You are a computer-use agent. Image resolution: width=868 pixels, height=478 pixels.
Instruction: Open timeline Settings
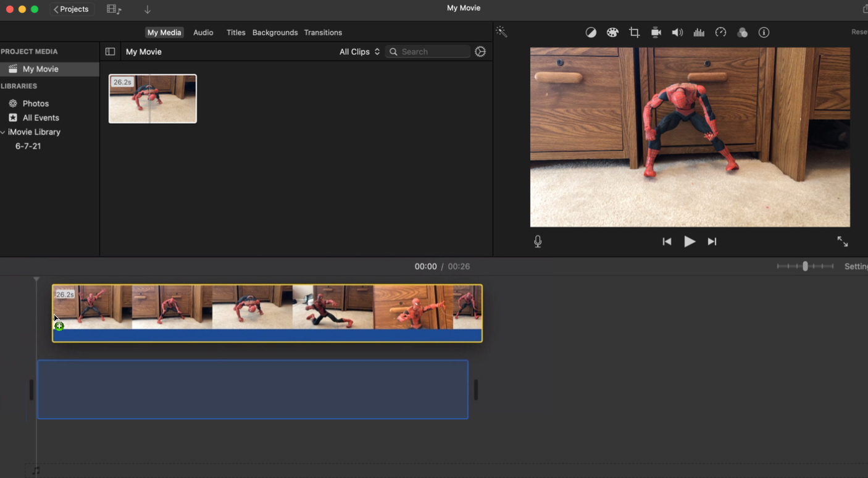[x=856, y=266]
